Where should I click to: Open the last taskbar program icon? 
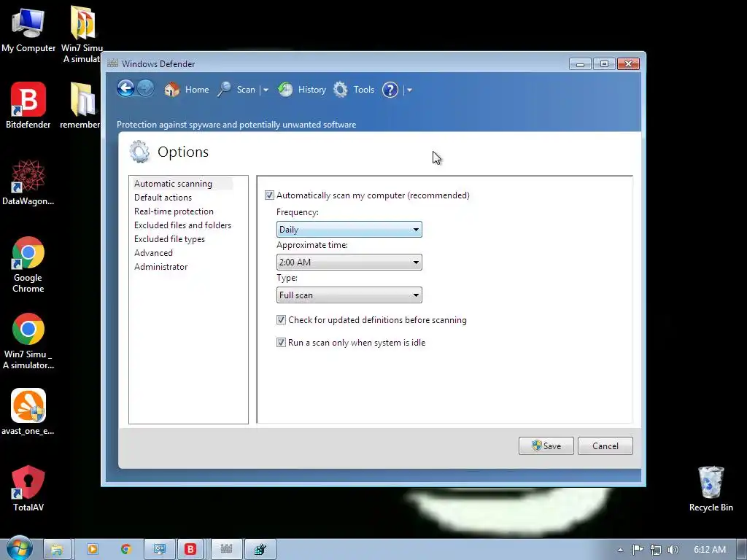[260, 549]
